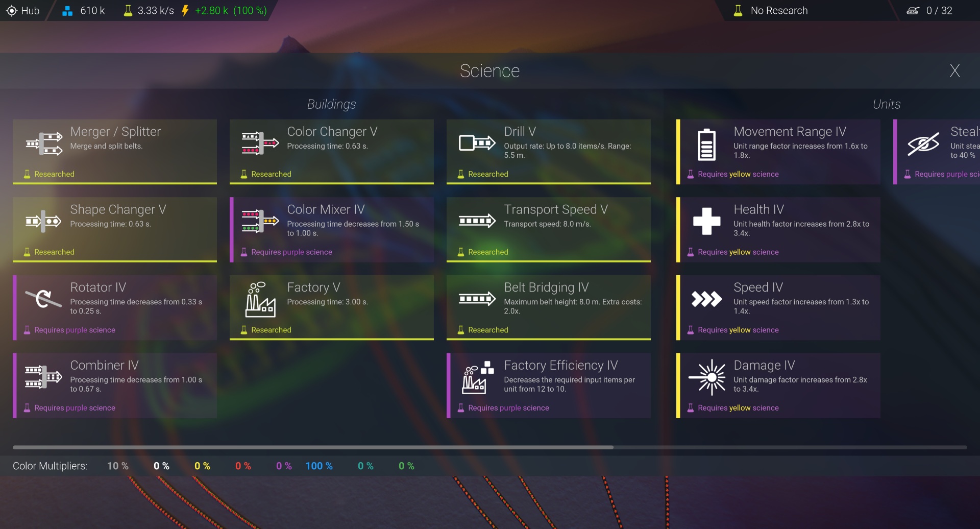The image size is (980, 529).
Task: Click the Movement Range IV battery icon
Action: tap(706, 144)
